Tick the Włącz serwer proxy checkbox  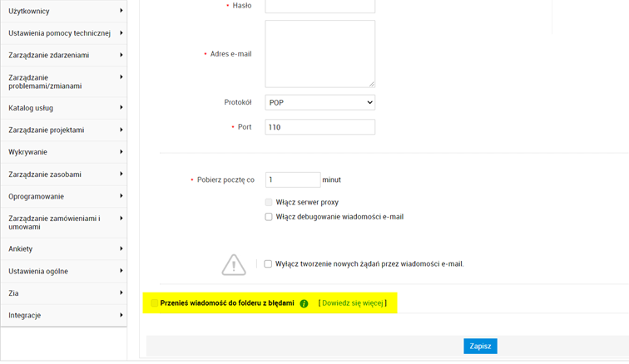click(269, 202)
